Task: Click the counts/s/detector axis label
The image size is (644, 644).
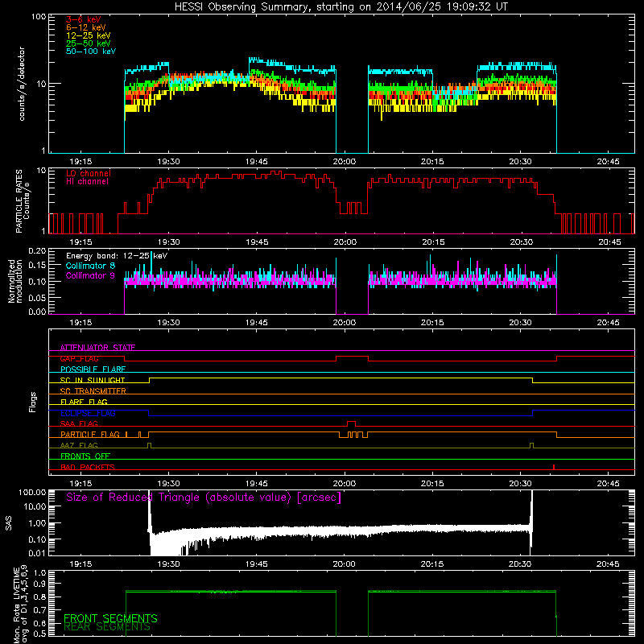Action: pos(22,84)
